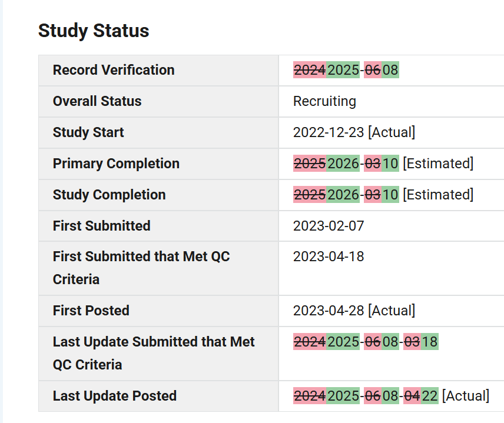Select the 2023-04-18 date value
The width and height of the screenshot is (504, 423).
pos(329,257)
